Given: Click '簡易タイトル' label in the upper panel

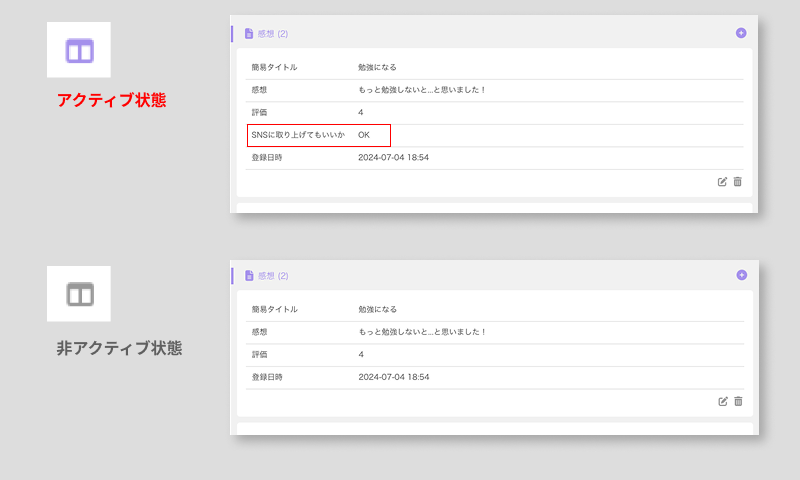Looking at the screenshot, I should point(274,67).
